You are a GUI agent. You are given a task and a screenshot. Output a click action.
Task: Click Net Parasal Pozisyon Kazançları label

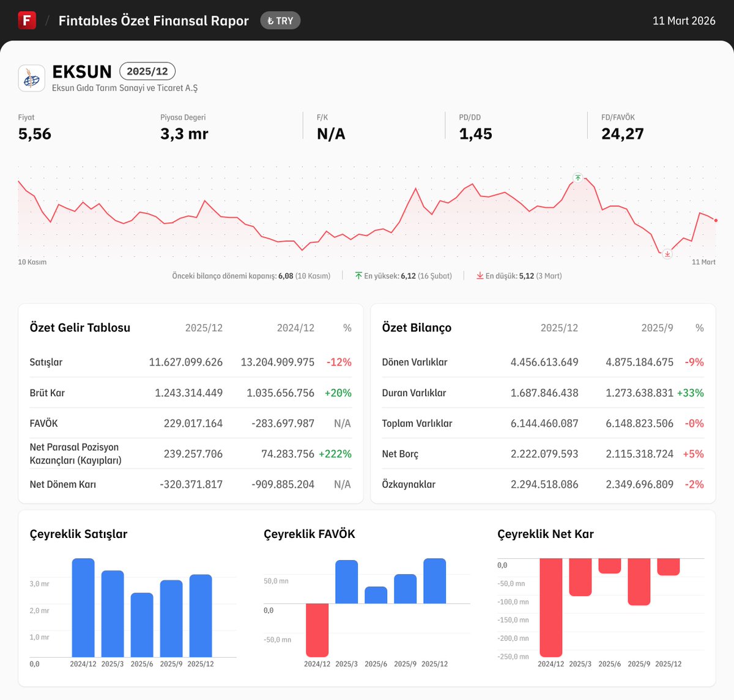(76, 454)
